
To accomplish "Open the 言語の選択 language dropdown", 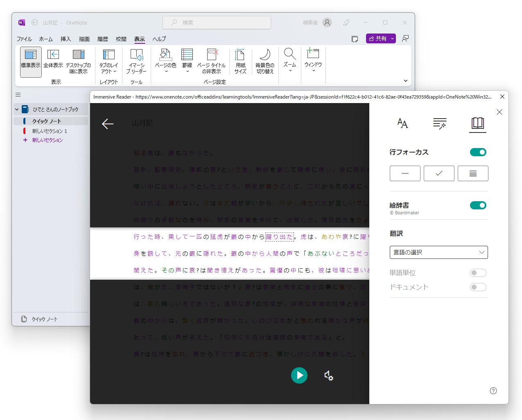I will 438,252.
